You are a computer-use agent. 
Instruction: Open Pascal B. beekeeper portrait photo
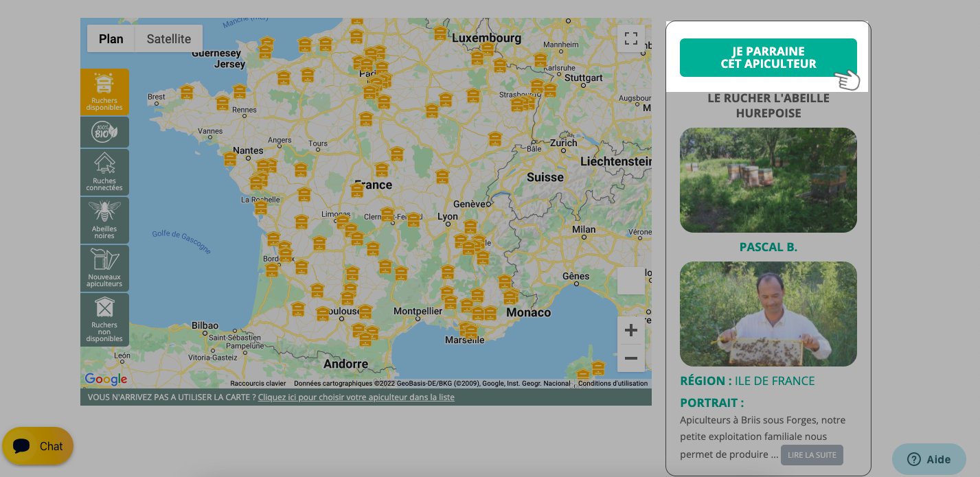point(768,314)
